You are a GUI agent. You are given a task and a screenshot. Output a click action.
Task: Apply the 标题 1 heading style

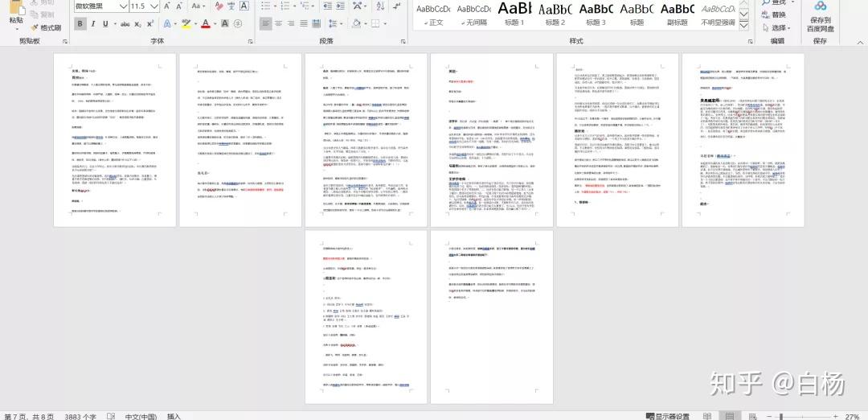[514, 15]
